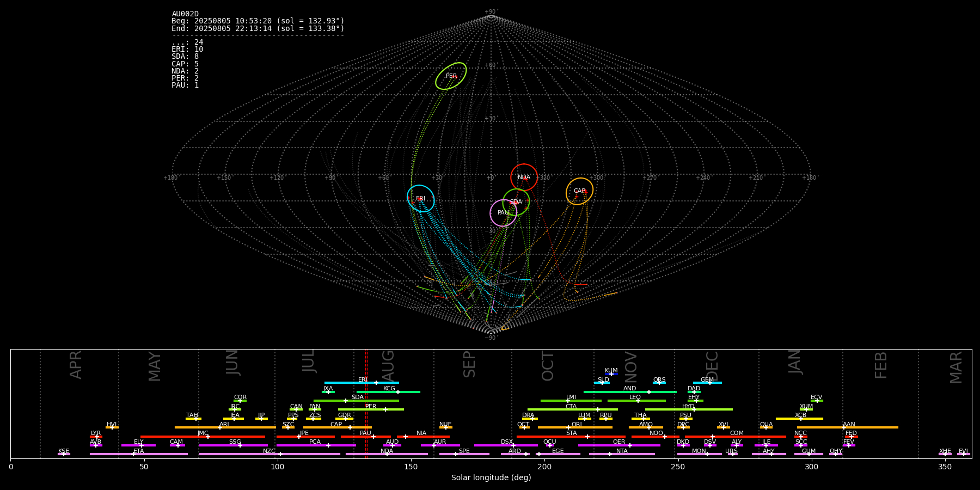Select the STA shower bar in timeline

click(571, 436)
